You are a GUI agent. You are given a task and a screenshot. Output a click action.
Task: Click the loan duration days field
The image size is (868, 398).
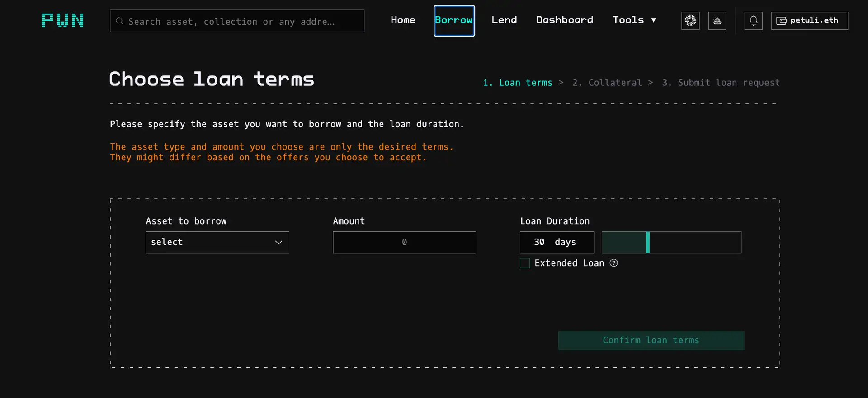pyautogui.click(x=557, y=243)
